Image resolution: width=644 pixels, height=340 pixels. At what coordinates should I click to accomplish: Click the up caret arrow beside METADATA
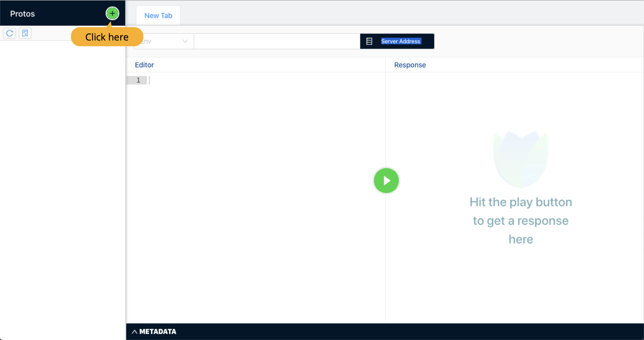[135, 332]
